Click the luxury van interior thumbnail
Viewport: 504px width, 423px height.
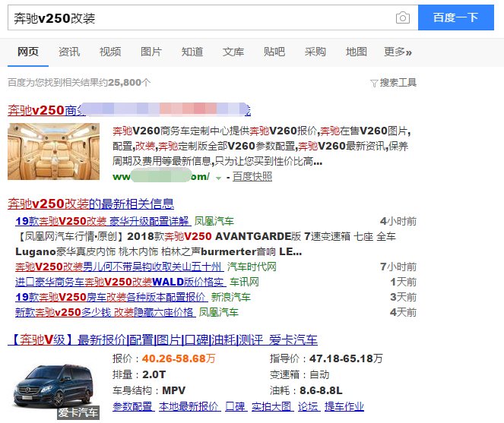[54, 151]
